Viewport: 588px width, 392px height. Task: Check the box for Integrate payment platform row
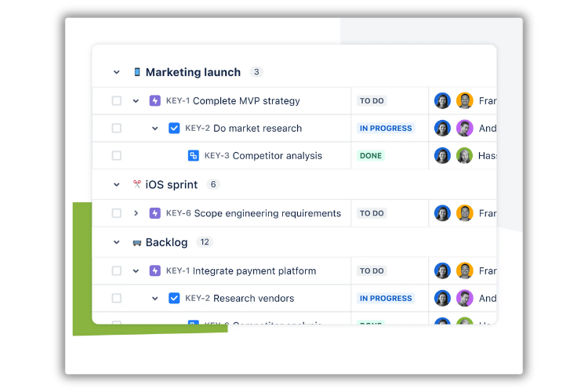click(x=117, y=271)
